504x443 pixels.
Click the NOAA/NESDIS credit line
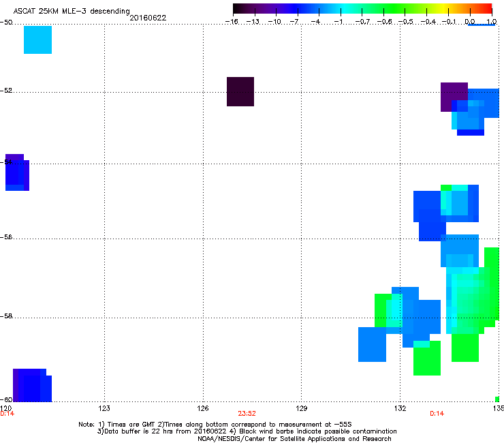[x=294, y=439]
